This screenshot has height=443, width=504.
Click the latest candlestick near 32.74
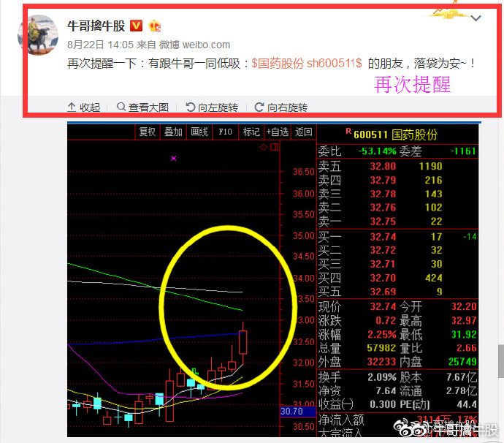[x=243, y=342]
